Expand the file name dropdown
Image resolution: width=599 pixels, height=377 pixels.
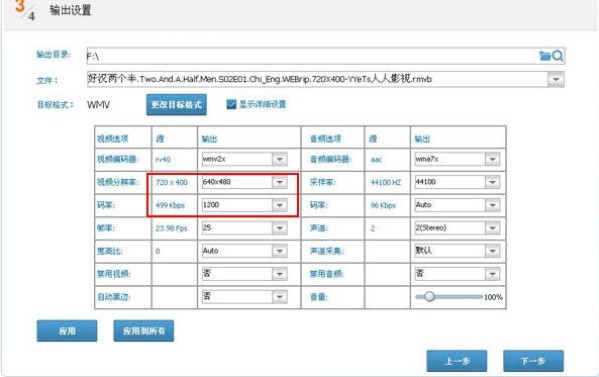[x=556, y=79]
